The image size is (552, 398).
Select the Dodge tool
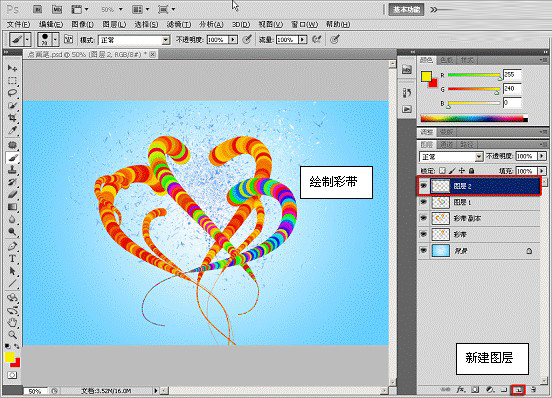pos(12,232)
